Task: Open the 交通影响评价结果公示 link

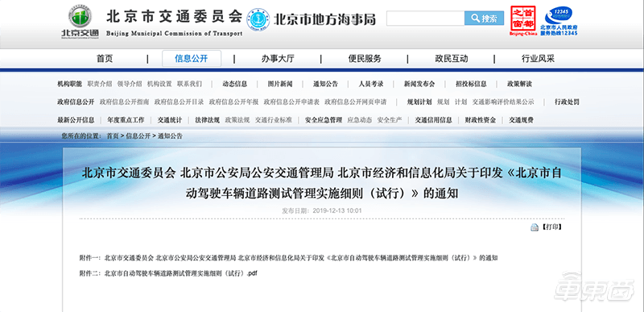Action: 503,102
